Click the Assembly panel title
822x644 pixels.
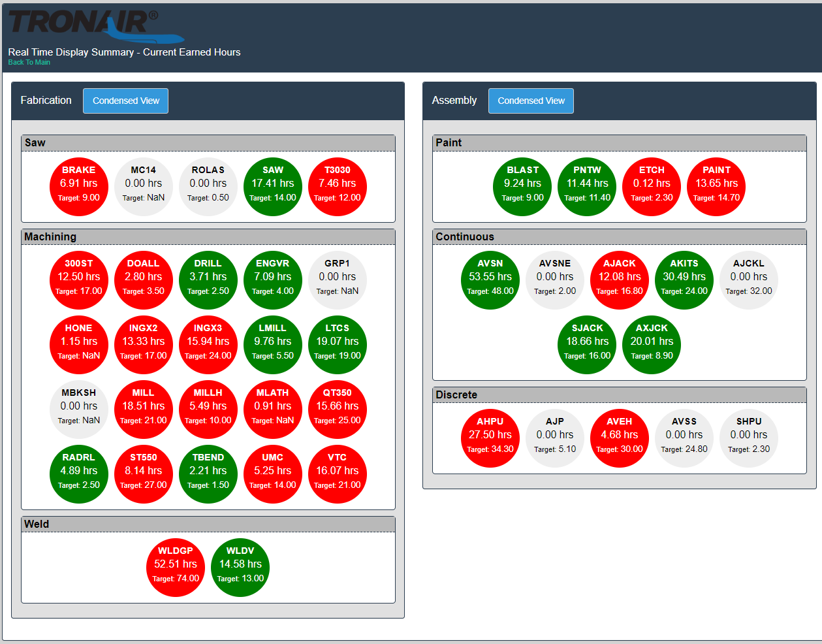click(454, 101)
